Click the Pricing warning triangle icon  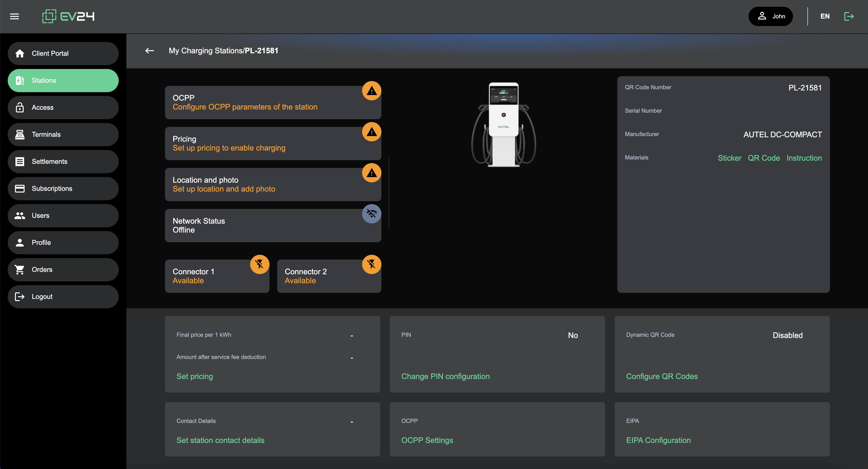(x=371, y=132)
